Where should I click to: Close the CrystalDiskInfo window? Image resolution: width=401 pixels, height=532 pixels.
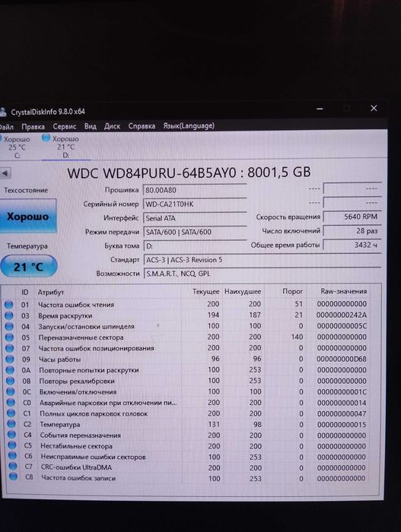tap(374, 108)
